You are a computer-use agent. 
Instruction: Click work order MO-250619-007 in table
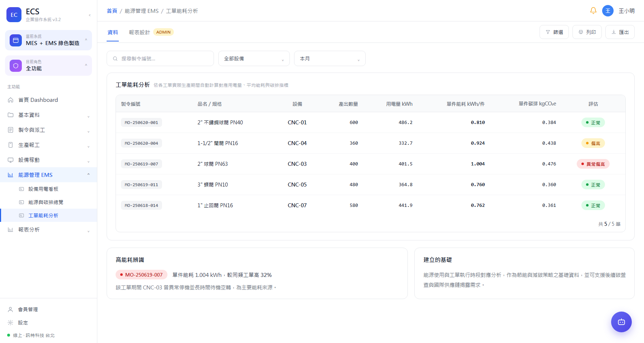(141, 164)
